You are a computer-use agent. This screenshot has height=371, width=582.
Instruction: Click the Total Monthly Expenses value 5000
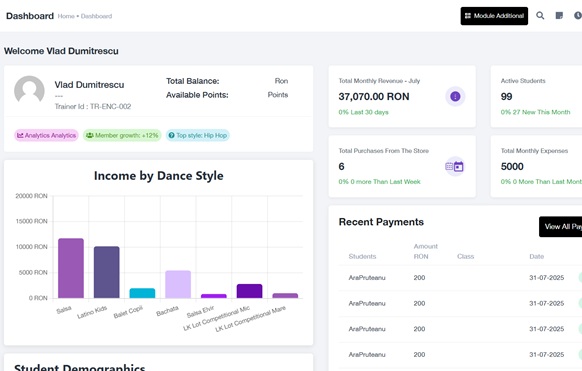click(512, 167)
